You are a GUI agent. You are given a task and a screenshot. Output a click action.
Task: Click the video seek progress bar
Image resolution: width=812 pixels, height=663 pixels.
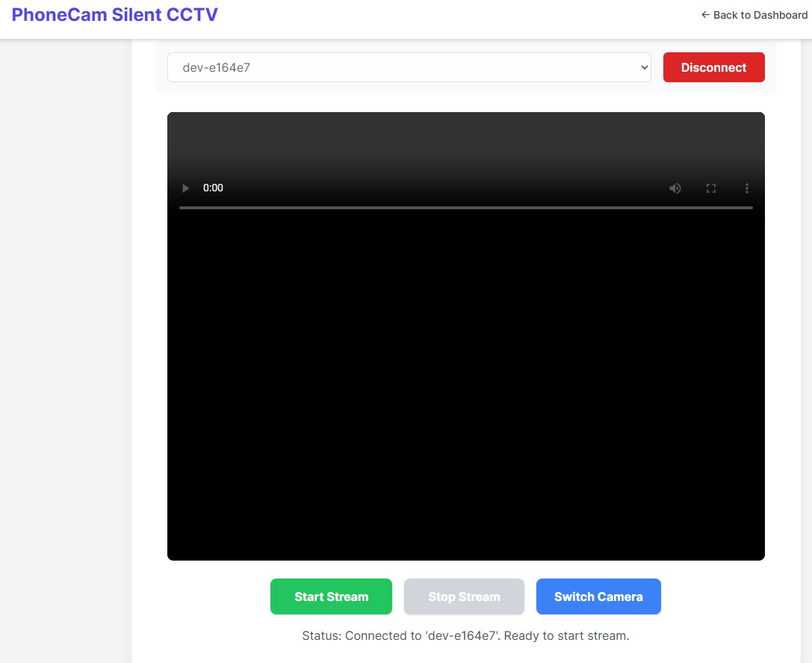465,208
